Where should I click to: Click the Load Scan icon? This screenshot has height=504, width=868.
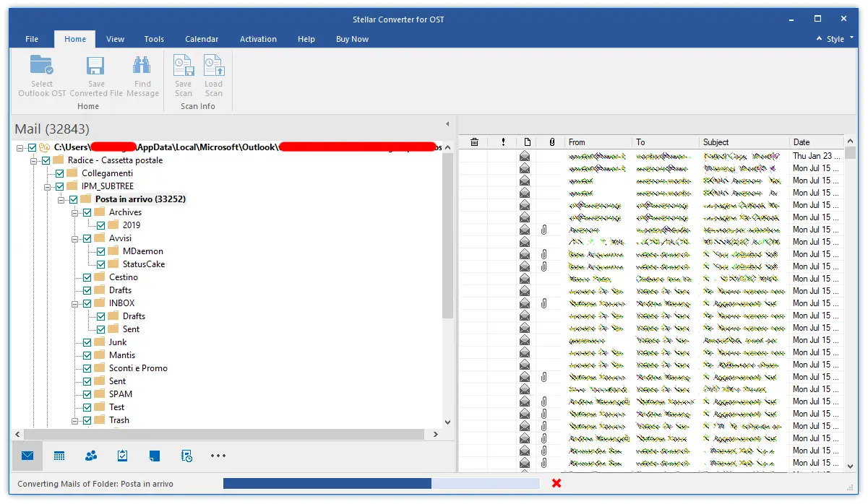point(214,66)
